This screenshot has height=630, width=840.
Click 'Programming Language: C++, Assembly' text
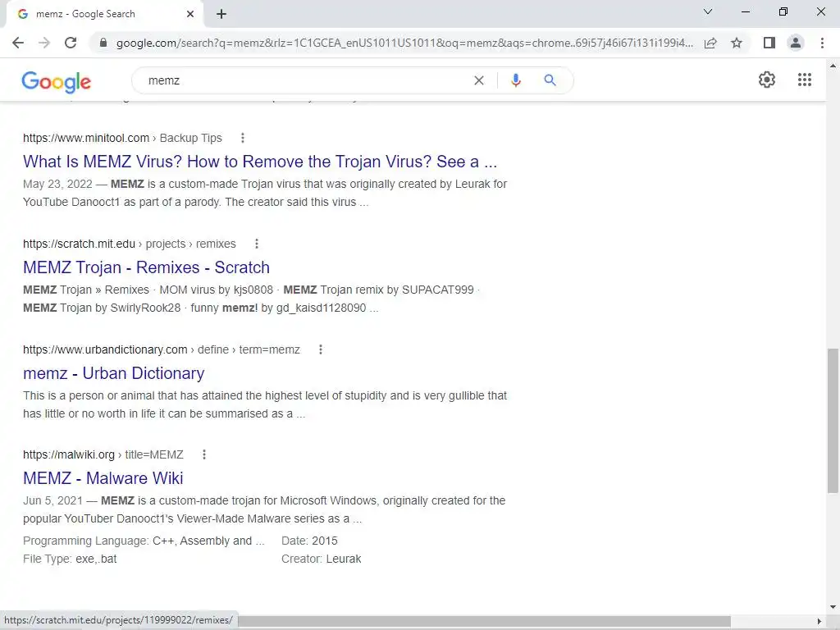(144, 541)
